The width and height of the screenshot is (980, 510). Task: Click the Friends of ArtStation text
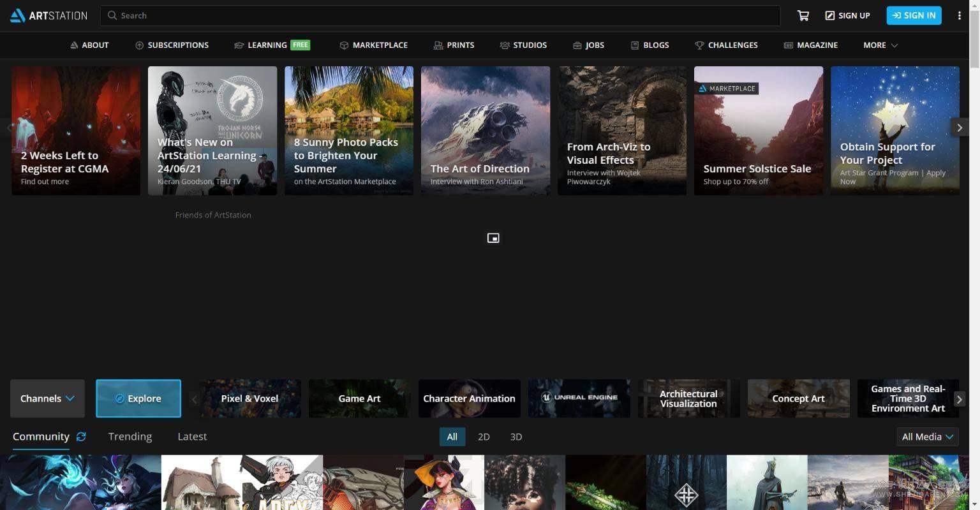(213, 215)
